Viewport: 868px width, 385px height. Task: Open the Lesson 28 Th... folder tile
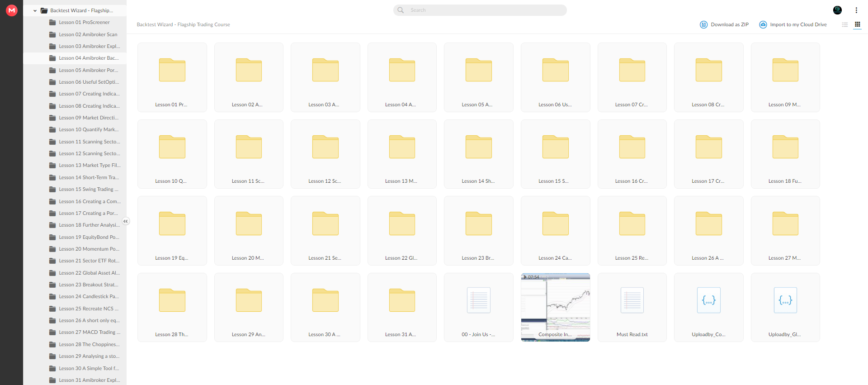172,307
